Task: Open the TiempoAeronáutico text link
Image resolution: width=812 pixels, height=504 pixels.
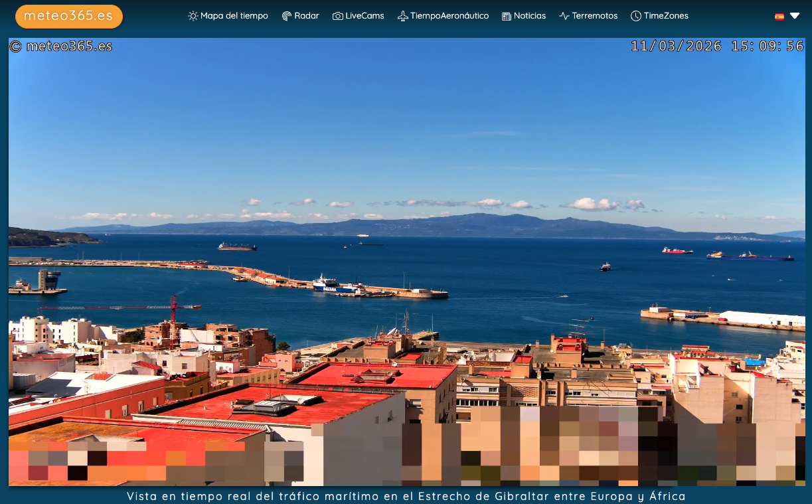Action: tap(449, 16)
